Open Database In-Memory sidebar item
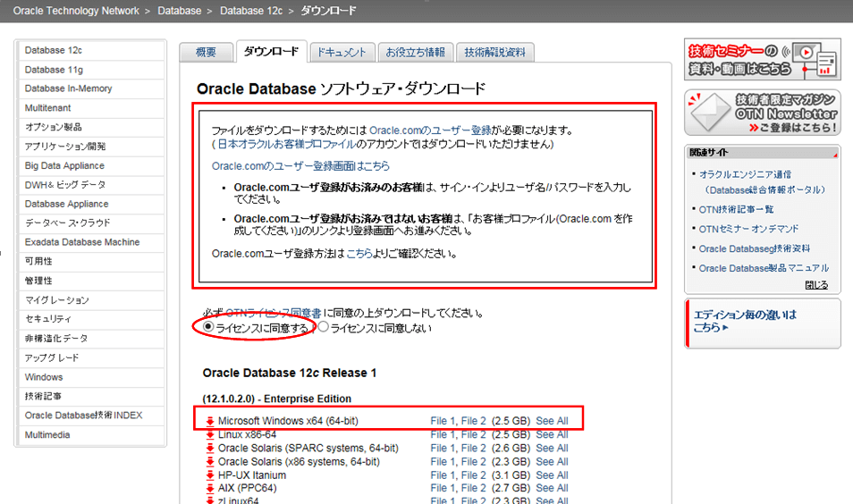 point(91,88)
